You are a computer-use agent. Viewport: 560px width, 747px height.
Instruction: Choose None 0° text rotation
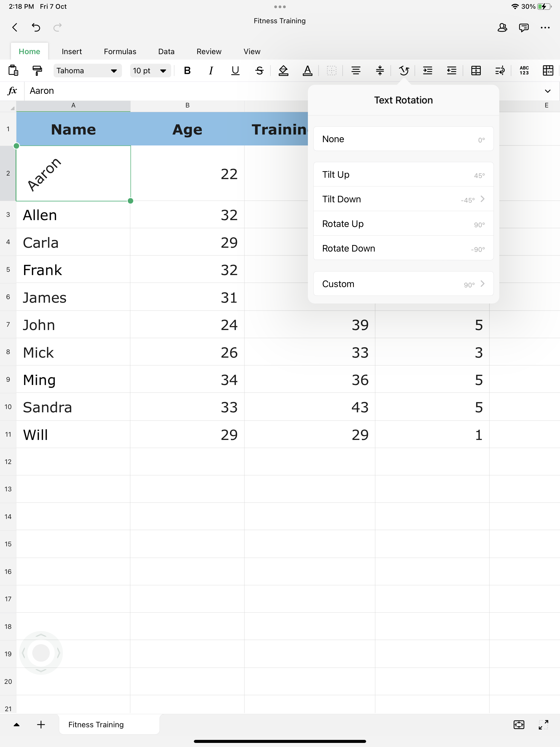tap(403, 139)
